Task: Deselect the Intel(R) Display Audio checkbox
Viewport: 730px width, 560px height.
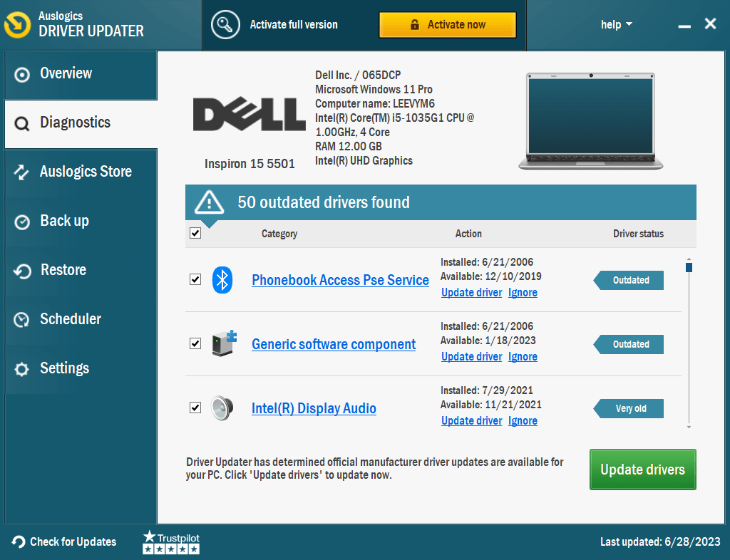Action: click(195, 408)
